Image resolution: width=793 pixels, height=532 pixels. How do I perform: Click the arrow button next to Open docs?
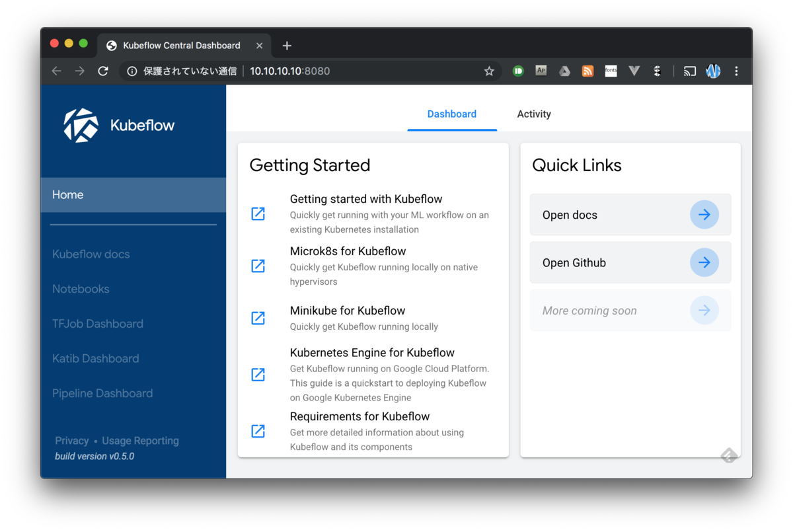point(704,215)
